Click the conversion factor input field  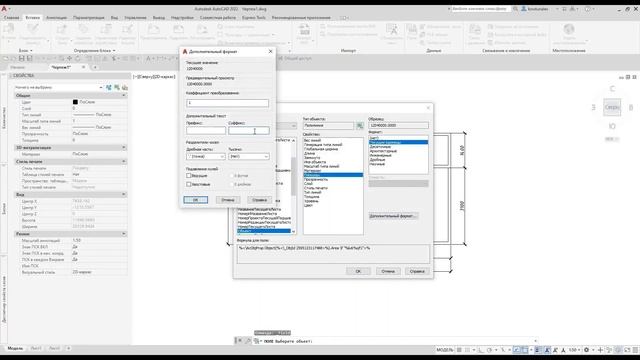tap(227, 103)
